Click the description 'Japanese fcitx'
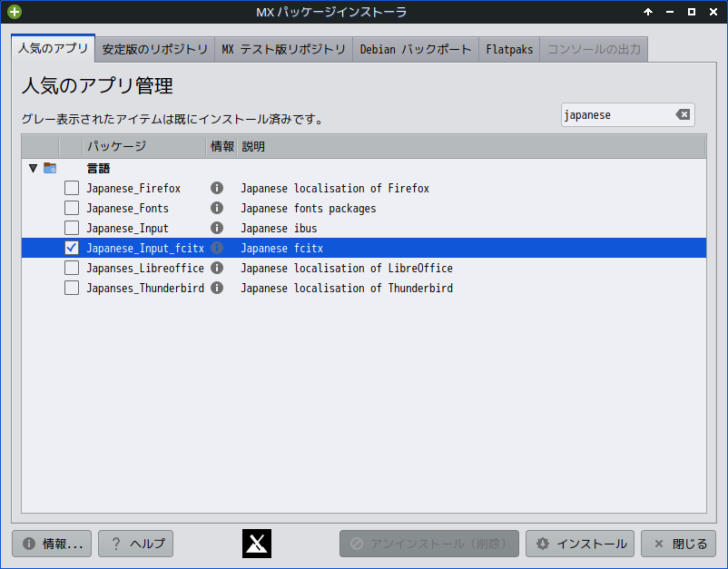This screenshot has width=728, height=569. pyautogui.click(x=281, y=249)
